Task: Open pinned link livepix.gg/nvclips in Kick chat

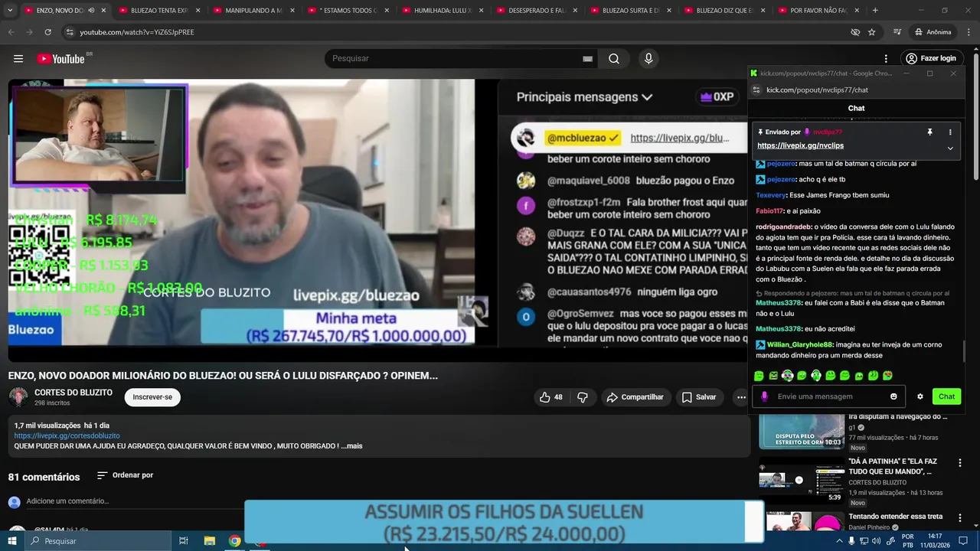Action: [800, 145]
